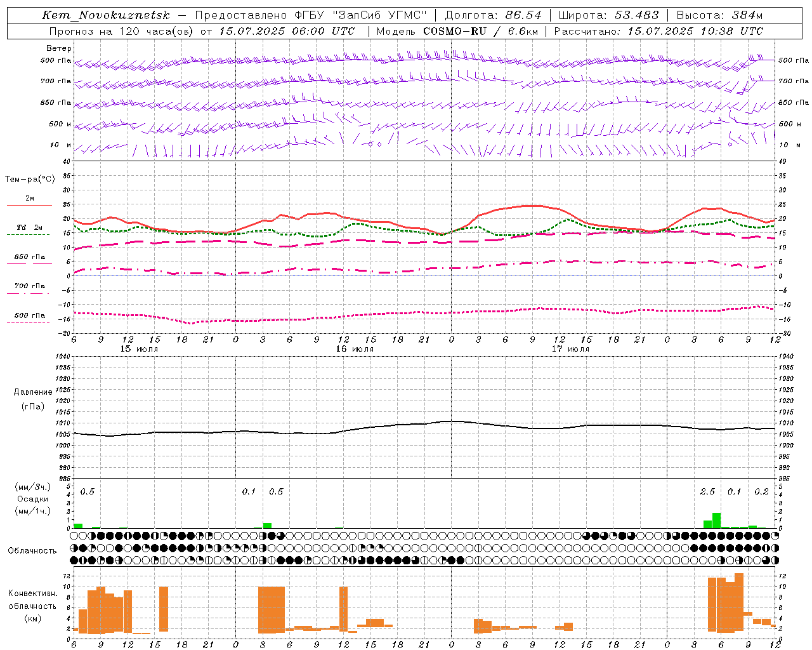Image resolution: width=812 pixels, height=650 pixels.
Task: Click the 'Высота: 384м' header value
Action: click(719, 15)
